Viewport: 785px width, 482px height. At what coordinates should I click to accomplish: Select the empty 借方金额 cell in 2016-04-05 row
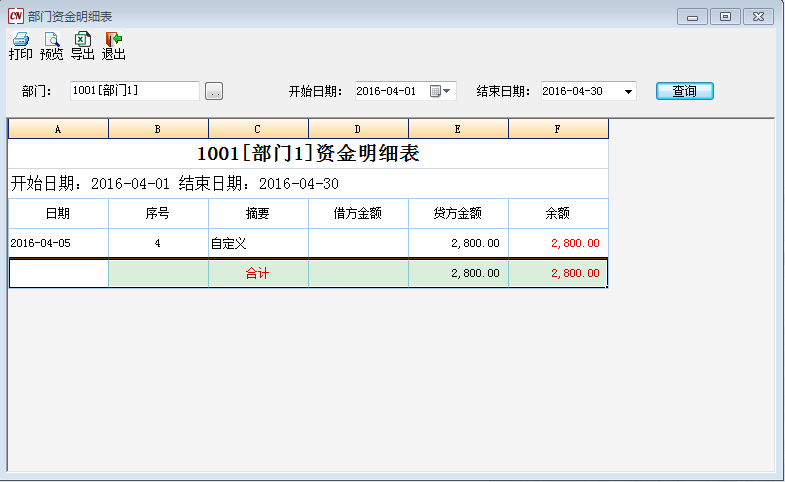(358, 243)
